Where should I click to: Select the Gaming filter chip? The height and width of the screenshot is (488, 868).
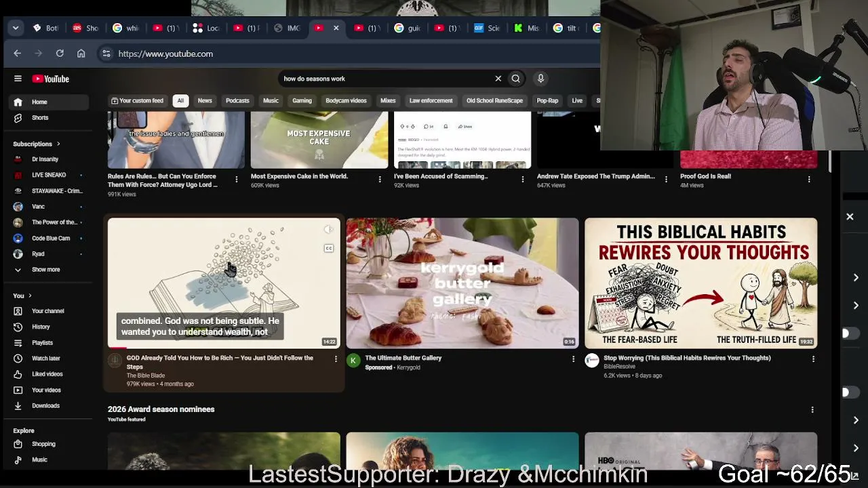pos(302,101)
